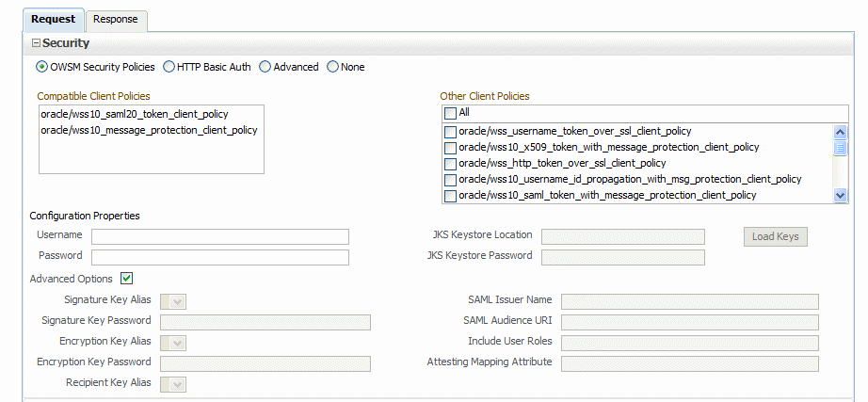
Task: Pick the None security option
Action: (x=332, y=67)
